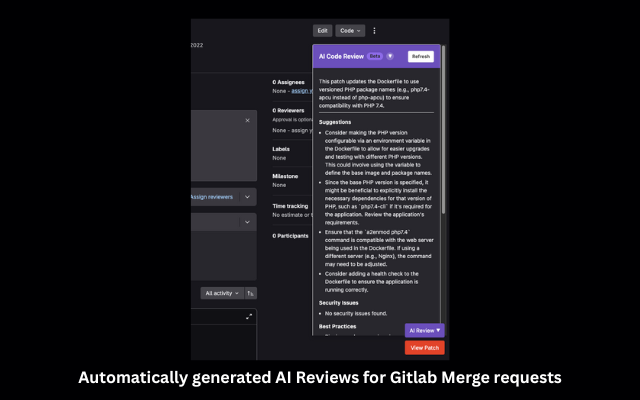The height and width of the screenshot is (400, 640).
Task: Open the chevron dropdown beside Assign reviewers
Action: pyautogui.click(x=247, y=197)
